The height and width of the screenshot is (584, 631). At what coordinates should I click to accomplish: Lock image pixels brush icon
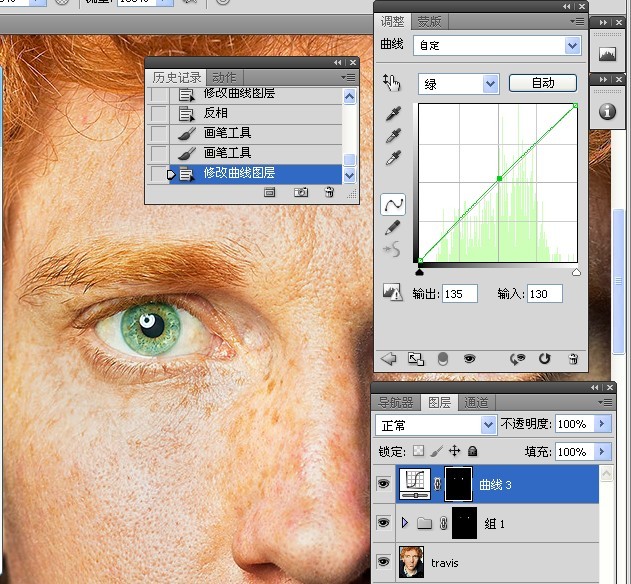coord(436,451)
